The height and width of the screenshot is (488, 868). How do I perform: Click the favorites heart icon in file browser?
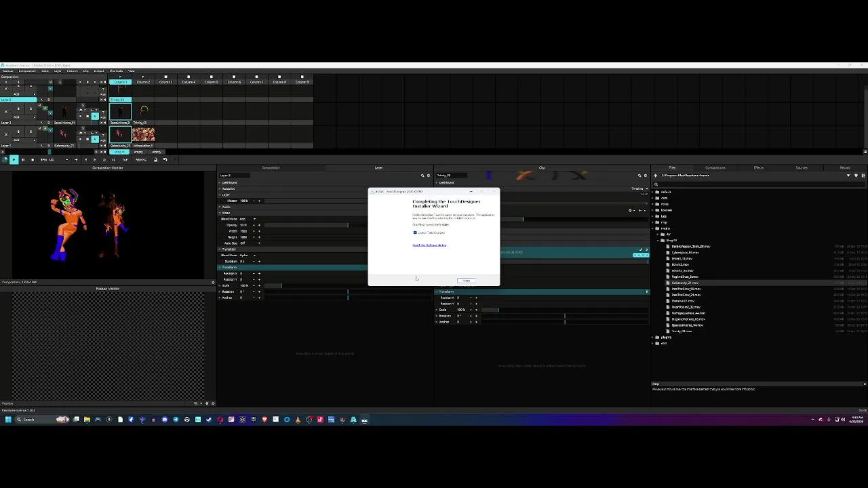click(856, 176)
